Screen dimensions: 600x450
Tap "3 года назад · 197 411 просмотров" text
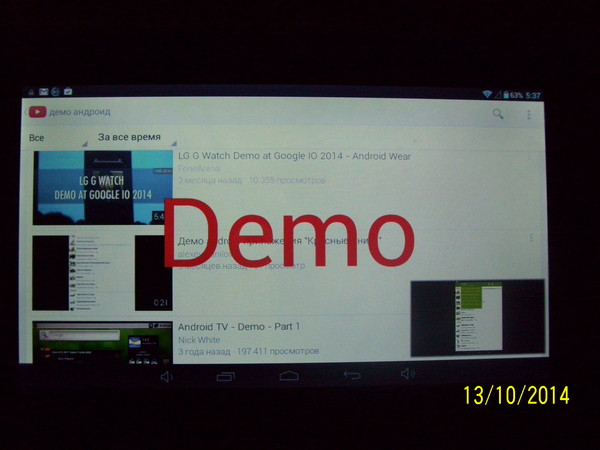click(248, 351)
